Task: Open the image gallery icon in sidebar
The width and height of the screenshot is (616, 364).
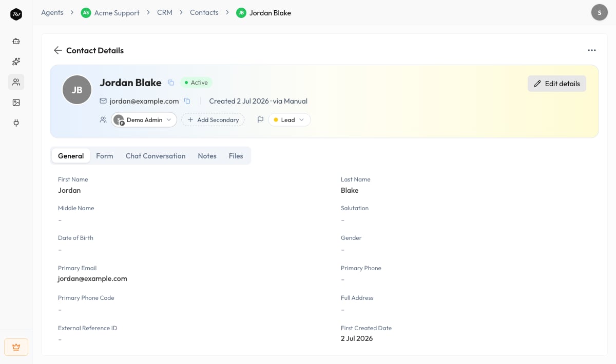Action: (16, 103)
